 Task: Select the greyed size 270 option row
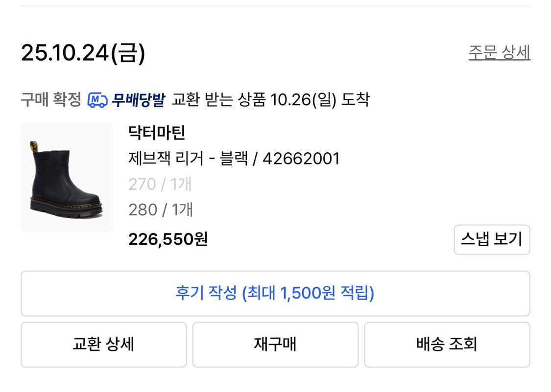pos(160,184)
